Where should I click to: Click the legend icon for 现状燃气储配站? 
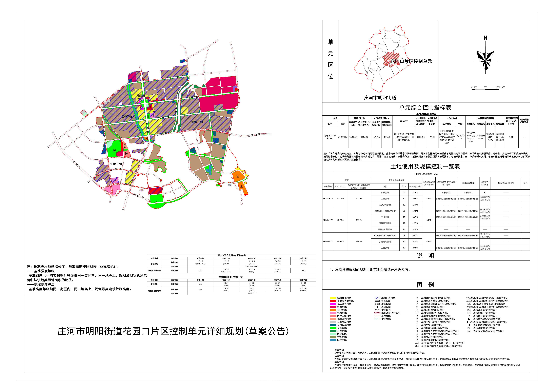coord(469,319)
